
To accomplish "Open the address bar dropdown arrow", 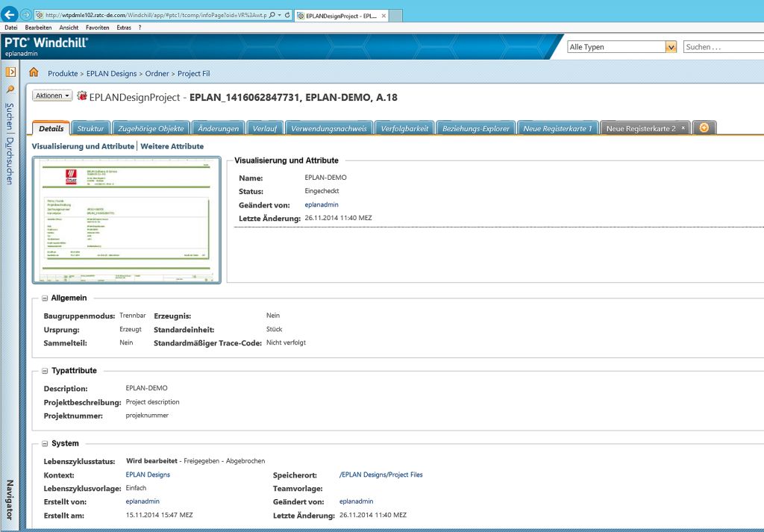I will 279,15.
